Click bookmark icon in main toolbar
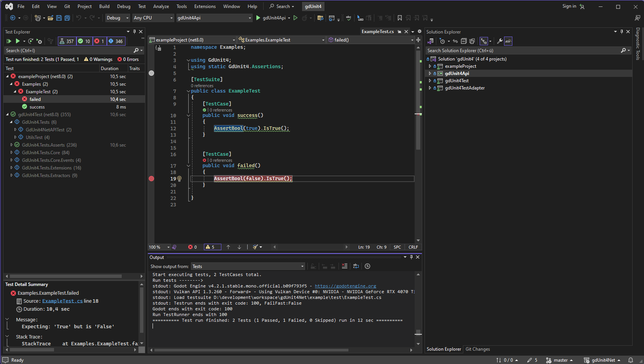 point(400,18)
